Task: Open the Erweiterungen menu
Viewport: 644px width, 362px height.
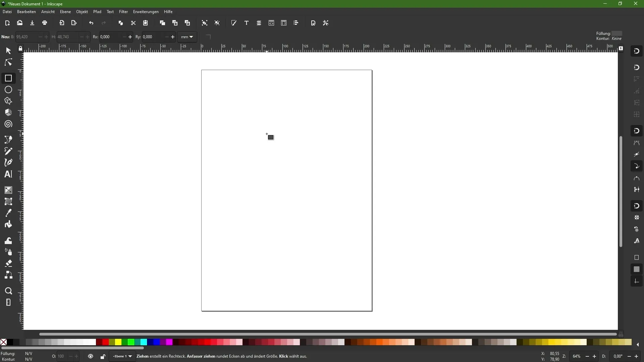Action: tap(146, 12)
